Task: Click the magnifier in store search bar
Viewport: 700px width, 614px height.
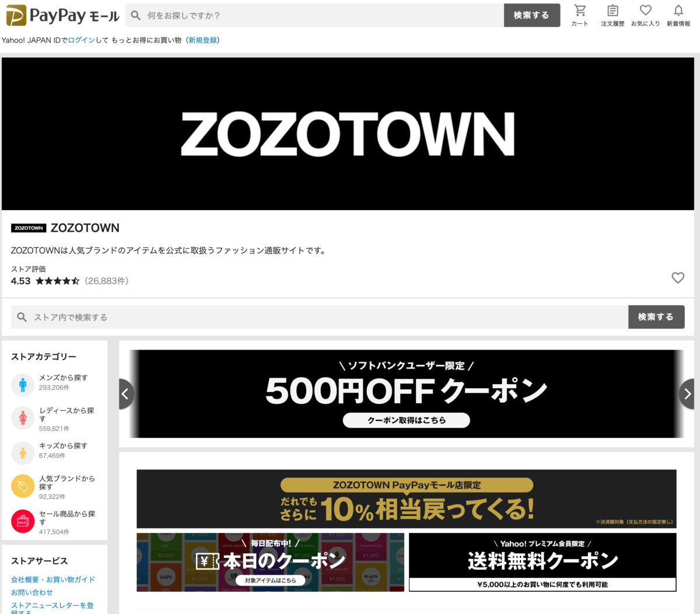Action: tap(22, 317)
